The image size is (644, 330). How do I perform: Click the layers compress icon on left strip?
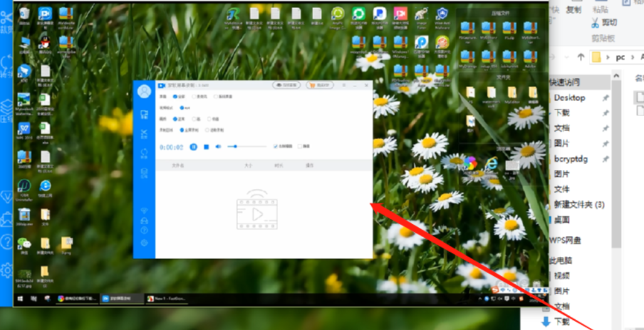click(x=6, y=109)
